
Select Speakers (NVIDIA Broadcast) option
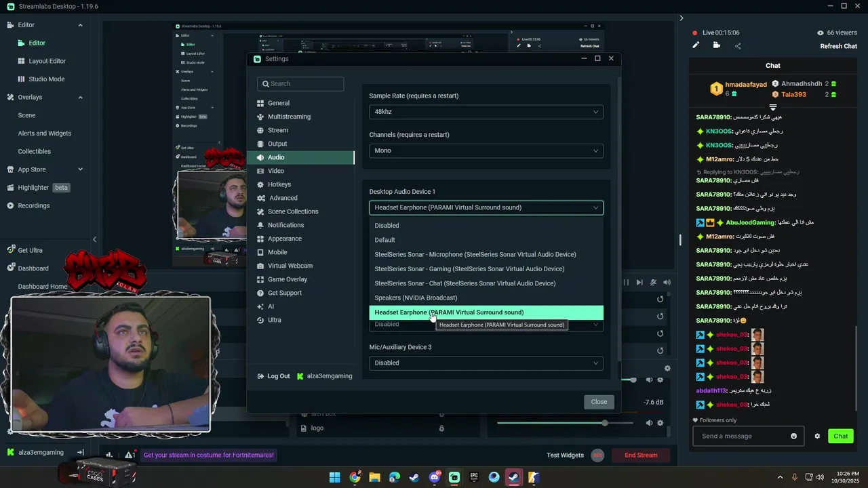[486, 298]
